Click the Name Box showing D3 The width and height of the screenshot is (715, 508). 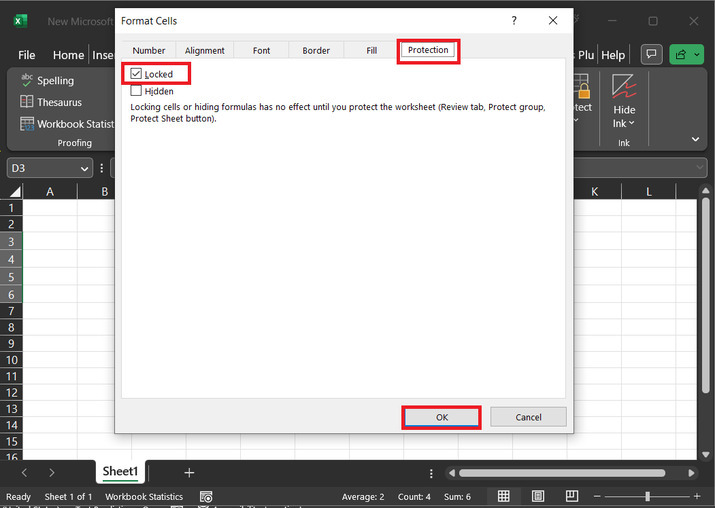point(43,168)
